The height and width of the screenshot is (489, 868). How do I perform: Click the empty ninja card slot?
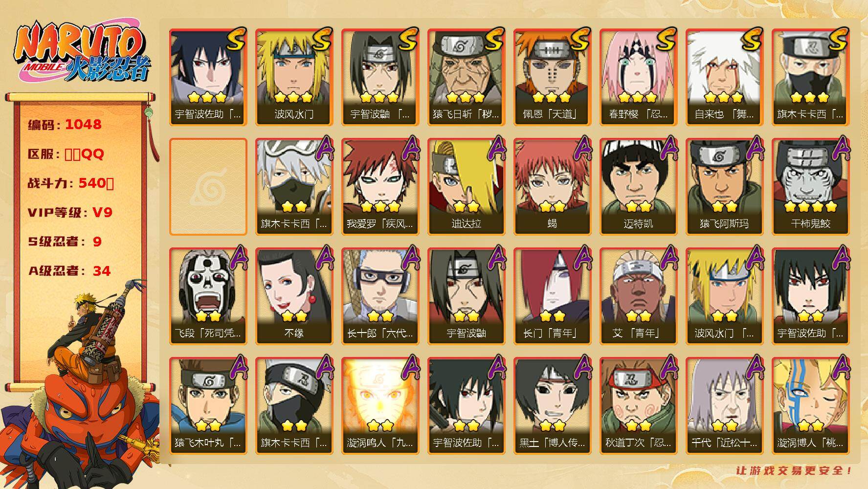[x=208, y=187]
